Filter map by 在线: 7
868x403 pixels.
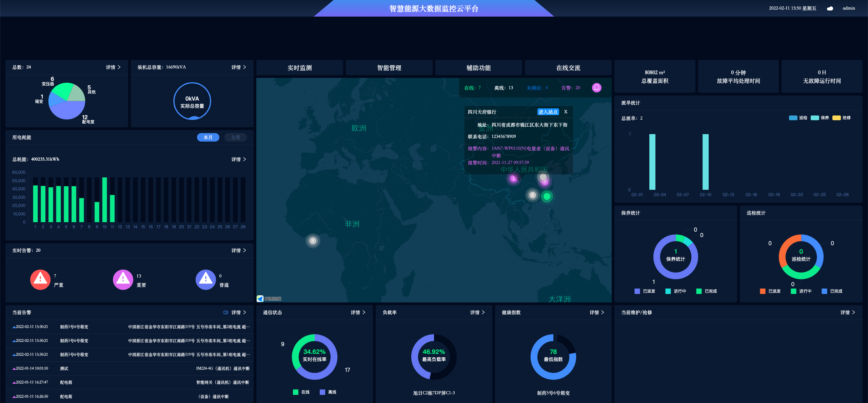click(x=472, y=88)
